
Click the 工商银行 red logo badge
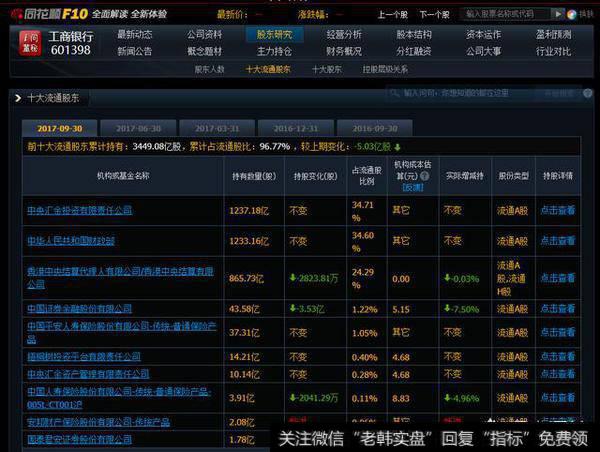pyautogui.click(x=30, y=43)
